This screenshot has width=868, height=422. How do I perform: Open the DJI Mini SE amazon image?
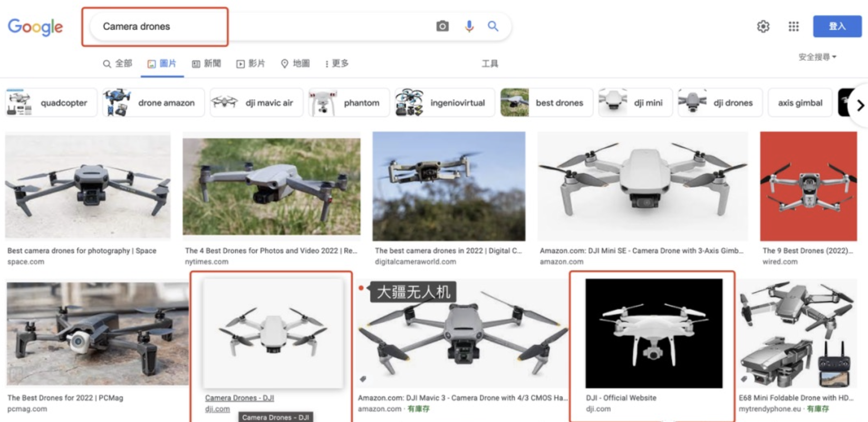pos(642,186)
